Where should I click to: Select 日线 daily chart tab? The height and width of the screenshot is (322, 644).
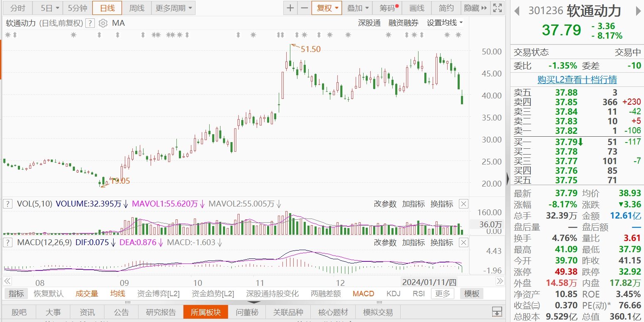click(107, 8)
